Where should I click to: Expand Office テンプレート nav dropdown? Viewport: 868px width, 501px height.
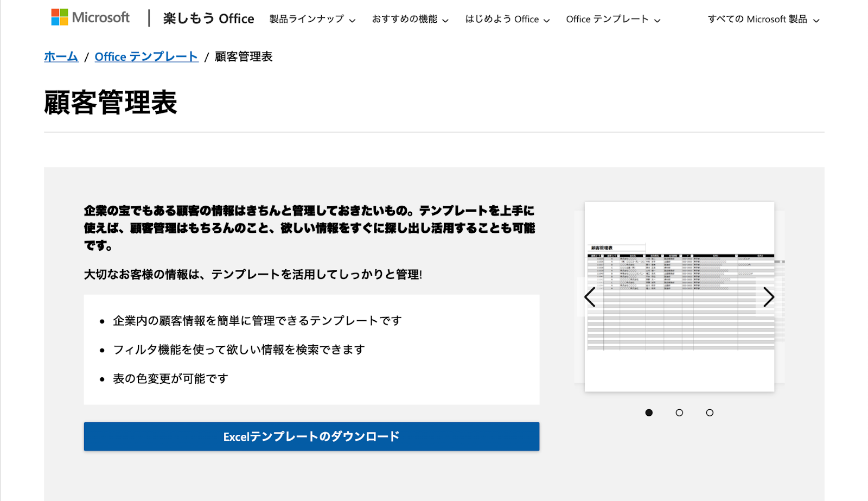pyautogui.click(x=613, y=20)
